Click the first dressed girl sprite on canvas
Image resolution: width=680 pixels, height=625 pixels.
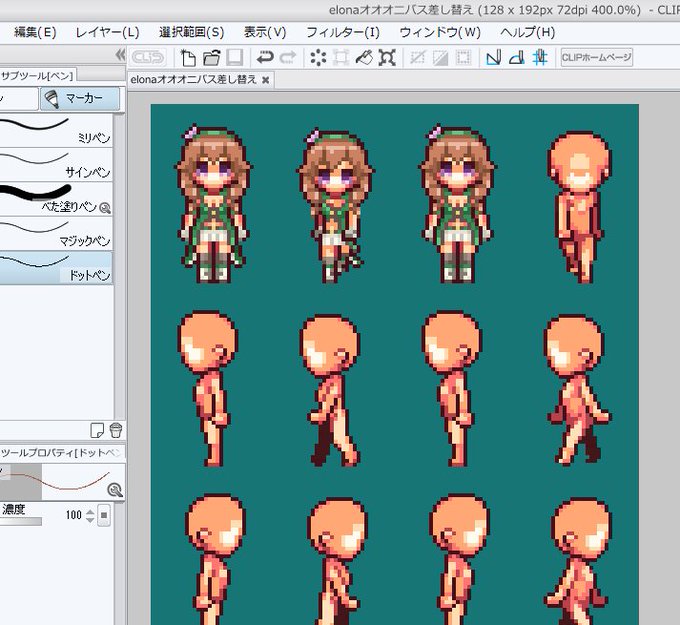tap(212, 204)
